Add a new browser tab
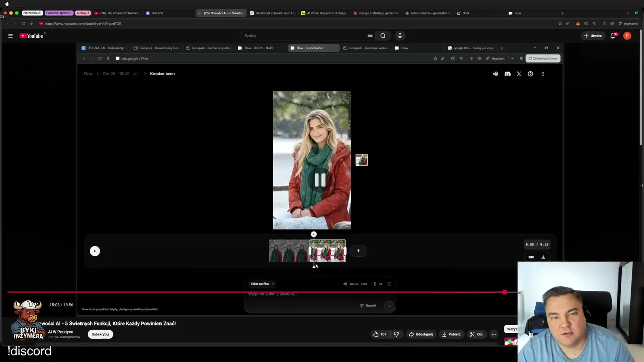The image size is (644, 362). (562, 13)
